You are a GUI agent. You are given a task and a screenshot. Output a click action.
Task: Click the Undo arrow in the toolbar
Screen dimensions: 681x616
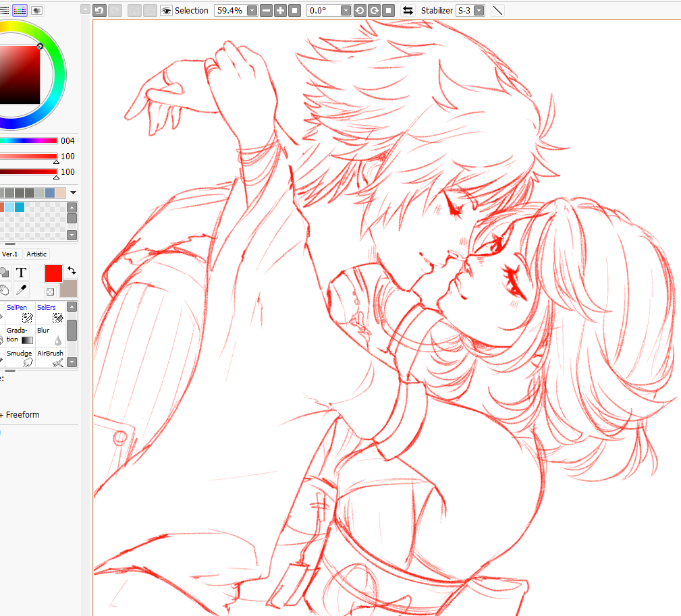pos(99,10)
